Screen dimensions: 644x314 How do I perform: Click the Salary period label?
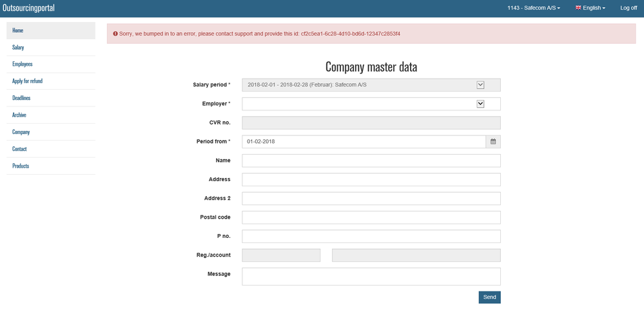(x=211, y=84)
